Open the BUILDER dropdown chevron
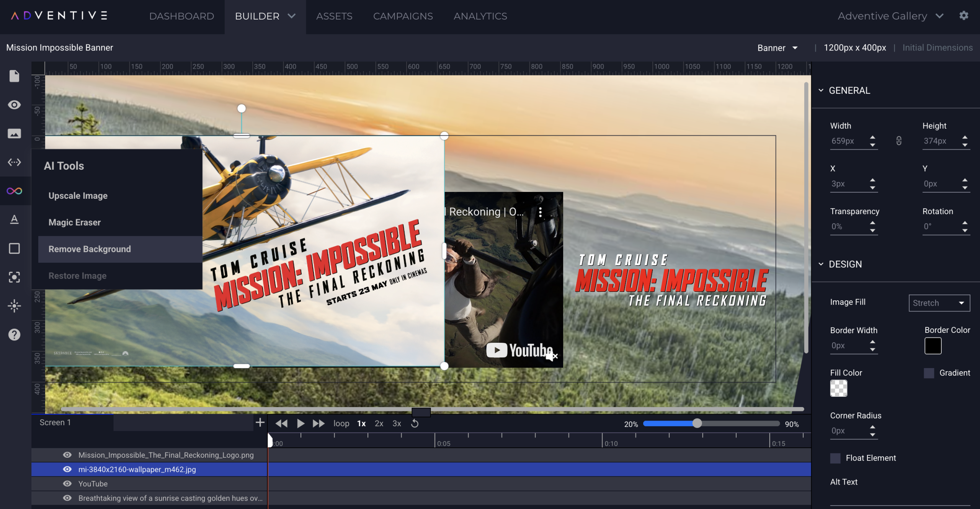The image size is (980, 509). click(x=292, y=16)
